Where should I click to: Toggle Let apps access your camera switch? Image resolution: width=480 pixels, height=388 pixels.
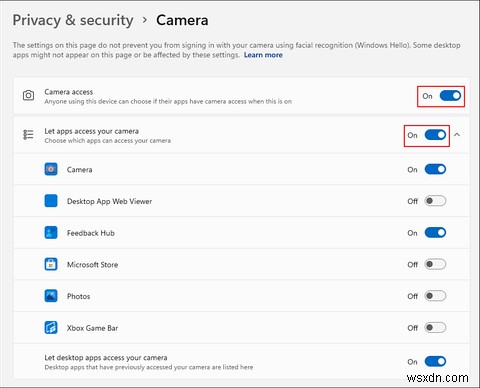coord(435,135)
